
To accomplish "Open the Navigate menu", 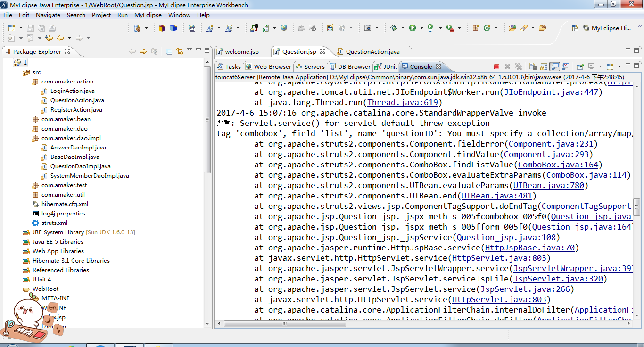I will point(48,15).
